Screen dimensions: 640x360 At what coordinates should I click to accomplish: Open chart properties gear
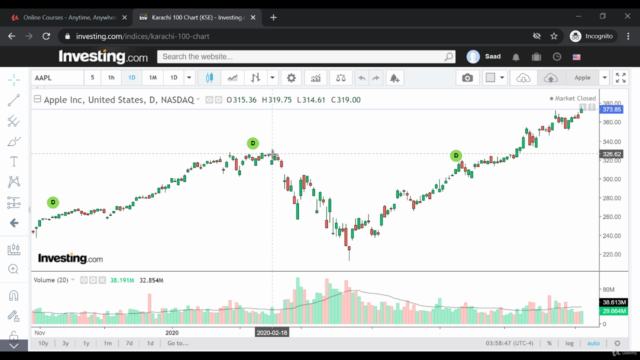pos(291,78)
